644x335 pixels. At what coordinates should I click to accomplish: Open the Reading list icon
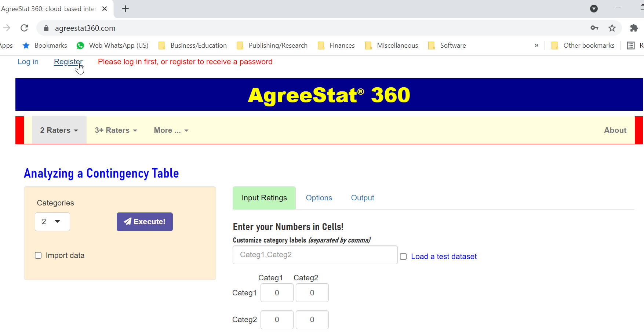coord(631,45)
